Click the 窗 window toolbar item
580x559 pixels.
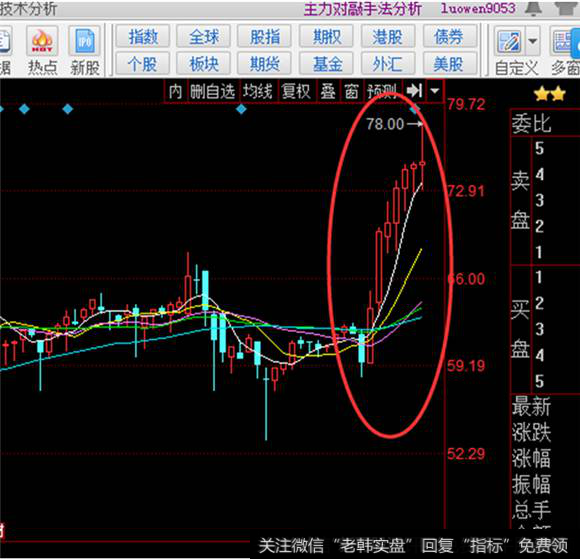tap(351, 91)
